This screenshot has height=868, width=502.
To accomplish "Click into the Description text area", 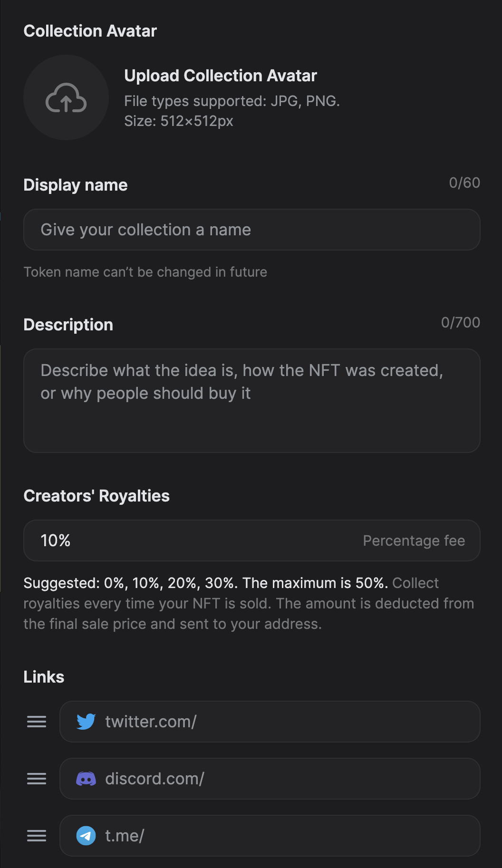I will pyautogui.click(x=251, y=400).
